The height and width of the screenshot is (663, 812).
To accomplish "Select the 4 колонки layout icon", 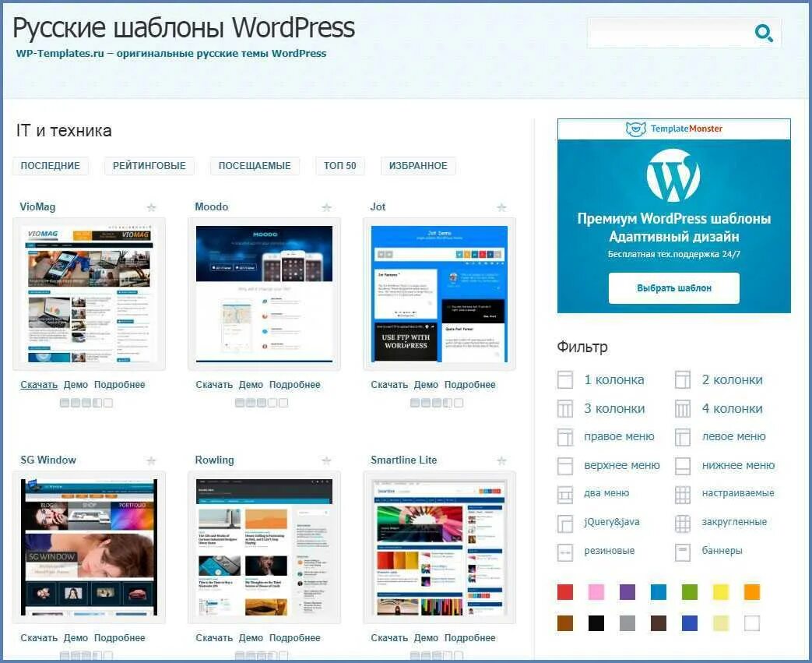I will point(683,409).
